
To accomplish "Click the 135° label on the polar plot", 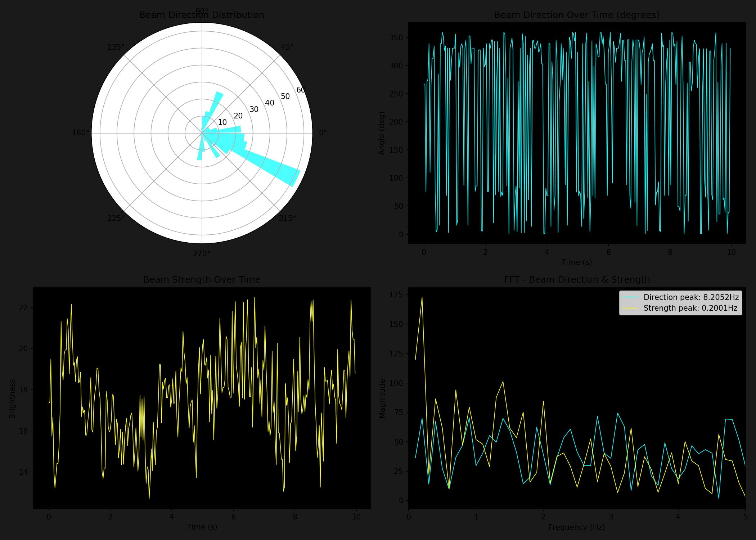I will [x=116, y=47].
